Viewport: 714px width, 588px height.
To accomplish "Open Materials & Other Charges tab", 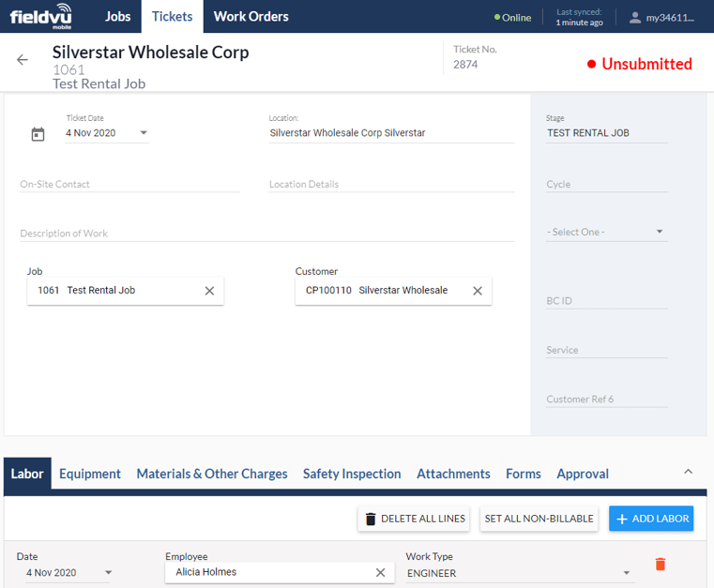I will pyautogui.click(x=212, y=474).
